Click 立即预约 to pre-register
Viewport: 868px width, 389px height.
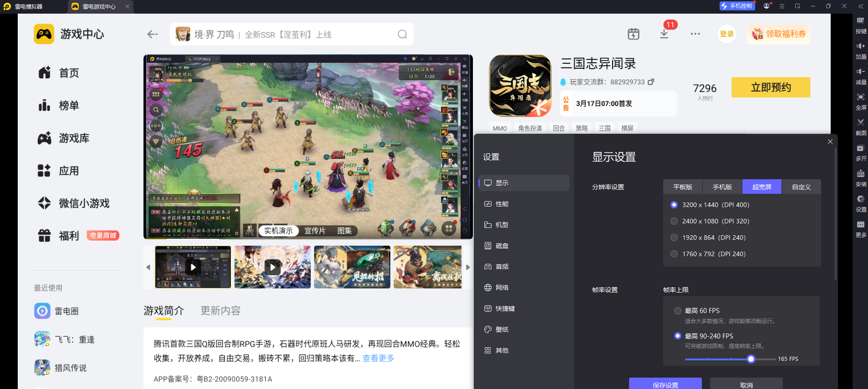click(771, 87)
